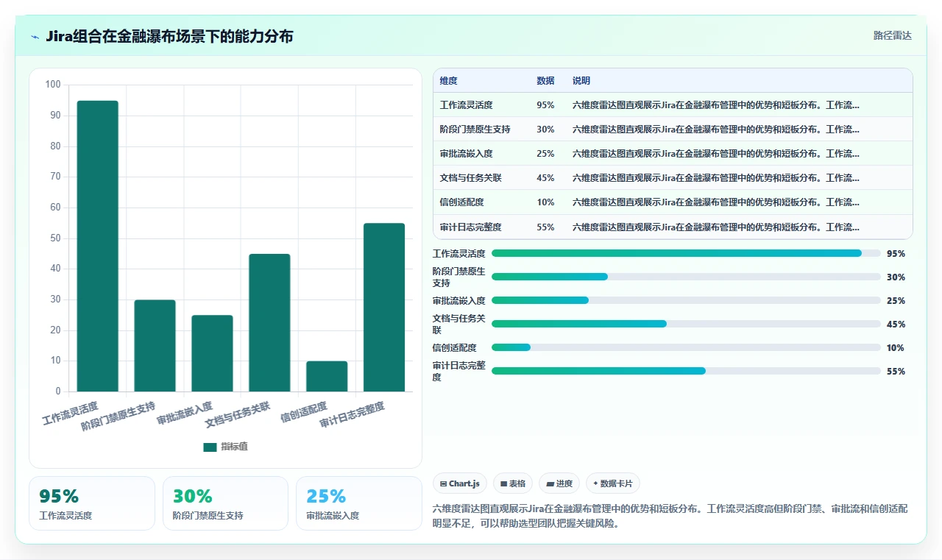Click the 55% value in the table

coord(545,227)
